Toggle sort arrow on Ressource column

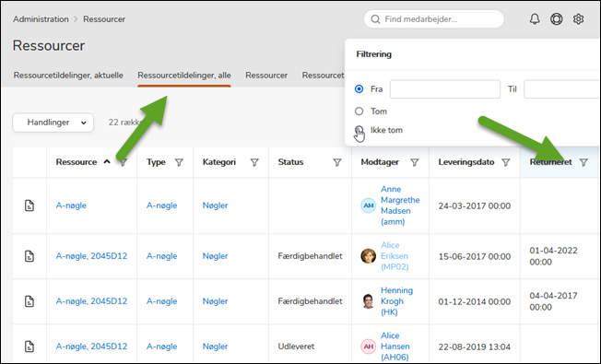(x=107, y=161)
